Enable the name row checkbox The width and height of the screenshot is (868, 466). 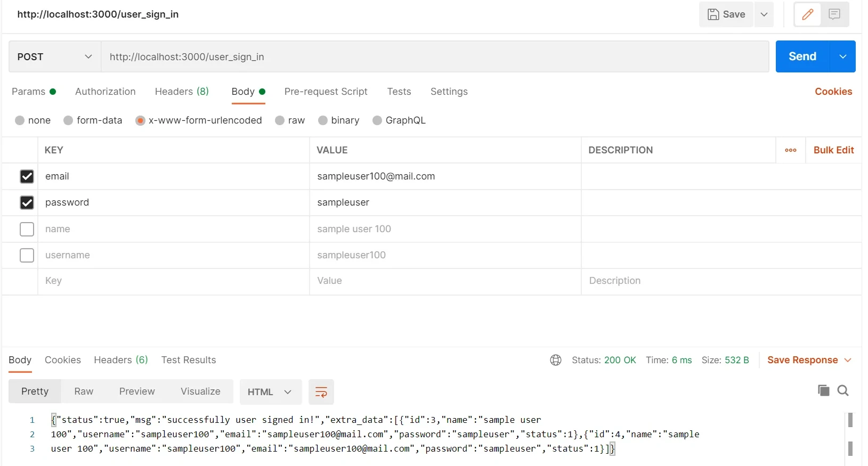pyautogui.click(x=27, y=229)
